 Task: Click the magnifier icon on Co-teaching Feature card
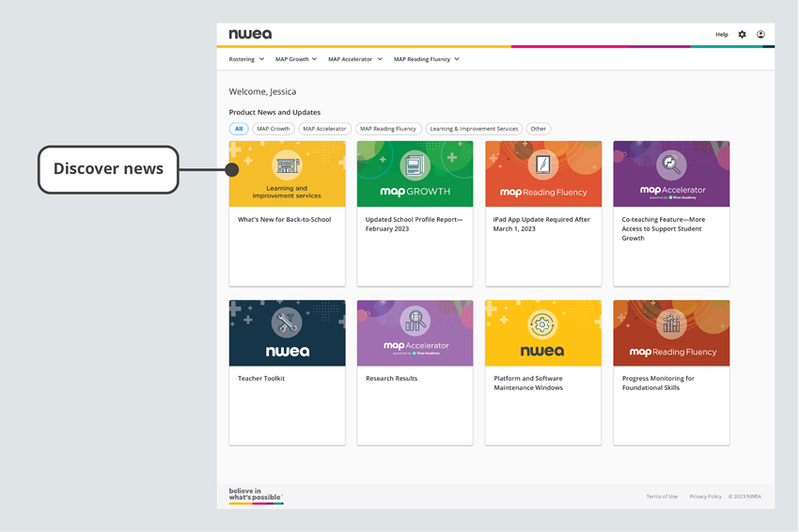(x=671, y=164)
